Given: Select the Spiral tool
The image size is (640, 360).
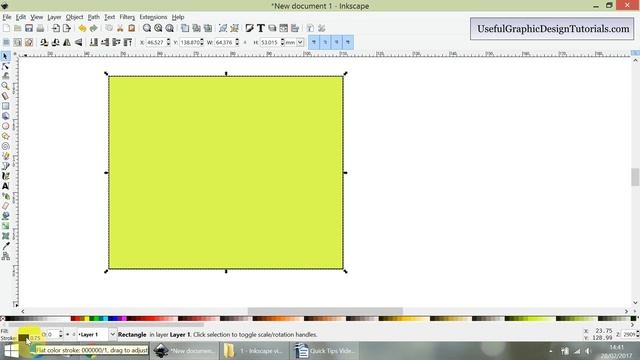Looking at the screenshot, I should [x=5, y=146].
